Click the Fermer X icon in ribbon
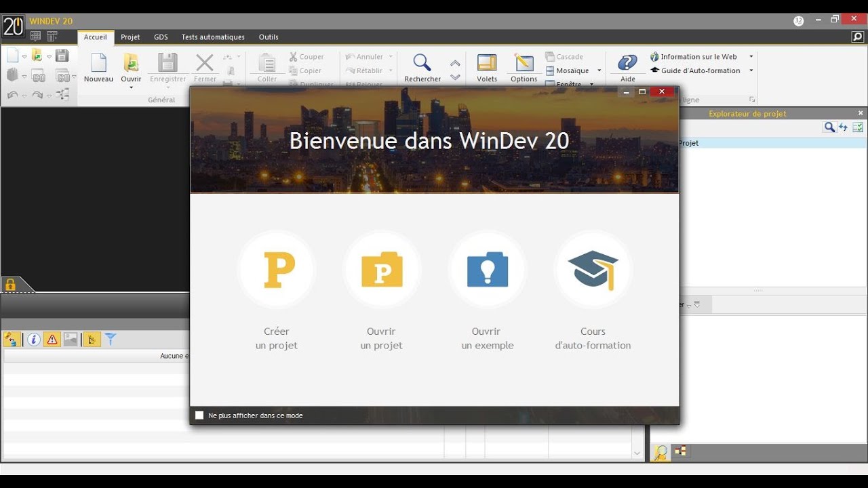Image resolution: width=868 pixels, height=488 pixels. tap(204, 63)
